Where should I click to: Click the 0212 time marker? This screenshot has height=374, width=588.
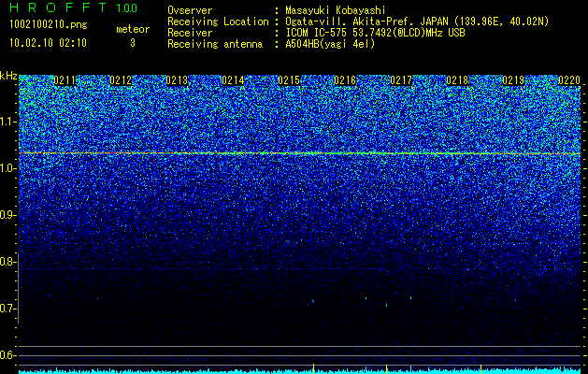click(121, 80)
